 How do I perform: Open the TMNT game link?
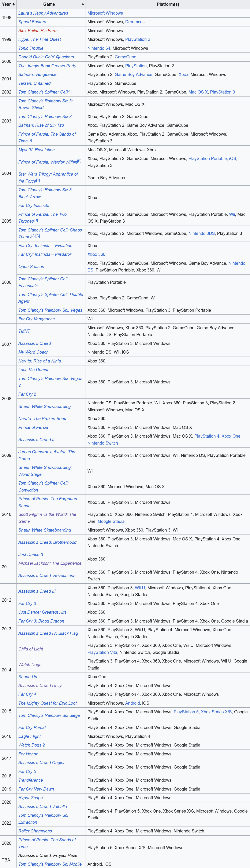(x=24, y=331)
